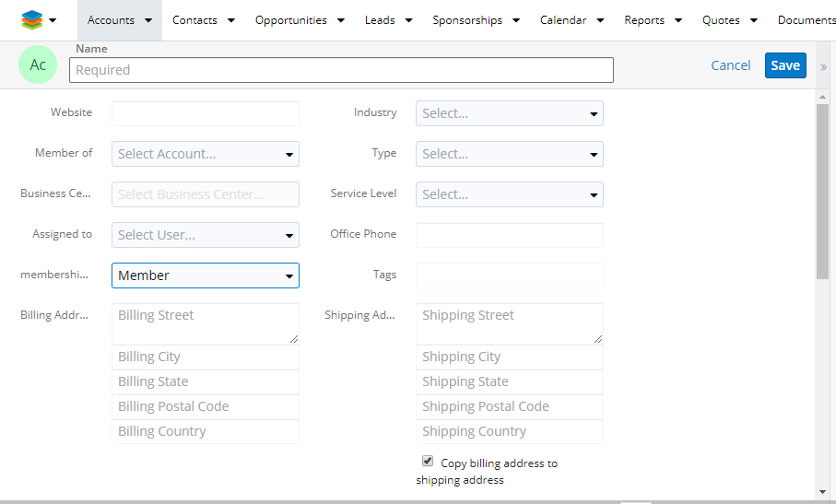Uncheck Copy billing address to shipping address
This screenshot has height=504, width=836.
(428, 461)
